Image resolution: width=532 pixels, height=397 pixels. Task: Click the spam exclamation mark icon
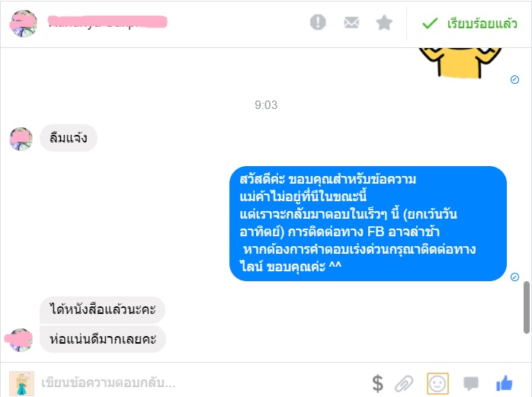pyautogui.click(x=318, y=22)
